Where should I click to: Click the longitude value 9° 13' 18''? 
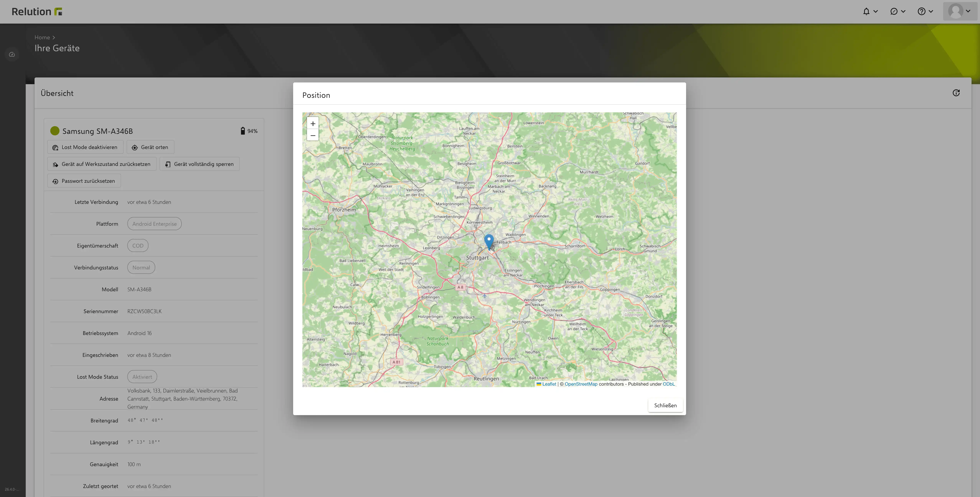pos(144,442)
